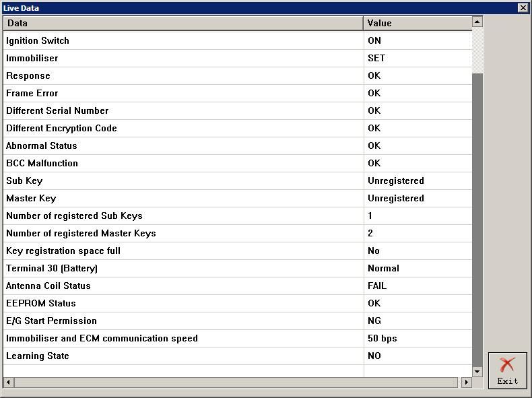Click the Exit button with red X
Viewport: 532px width, 398px height.
(x=508, y=370)
